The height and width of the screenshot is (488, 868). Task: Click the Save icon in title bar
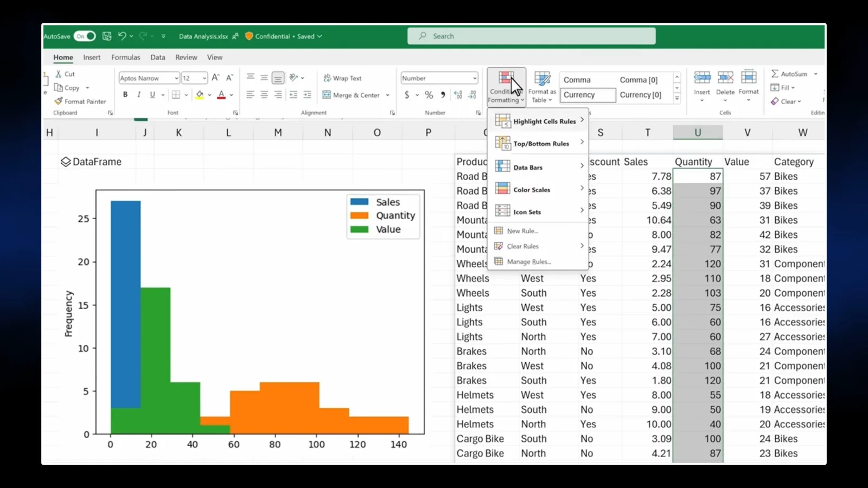(x=107, y=36)
